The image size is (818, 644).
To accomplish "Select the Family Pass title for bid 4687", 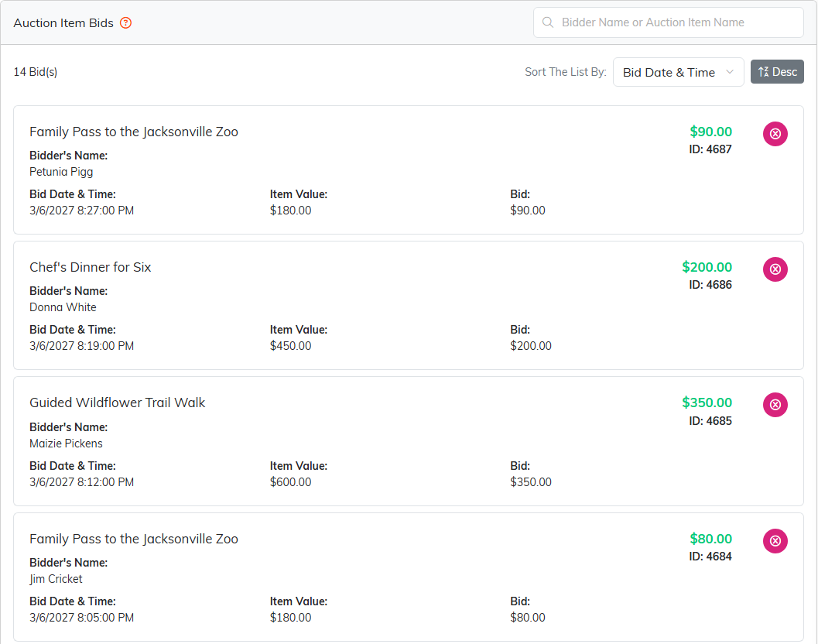I will pyautogui.click(x=134, y=132).
